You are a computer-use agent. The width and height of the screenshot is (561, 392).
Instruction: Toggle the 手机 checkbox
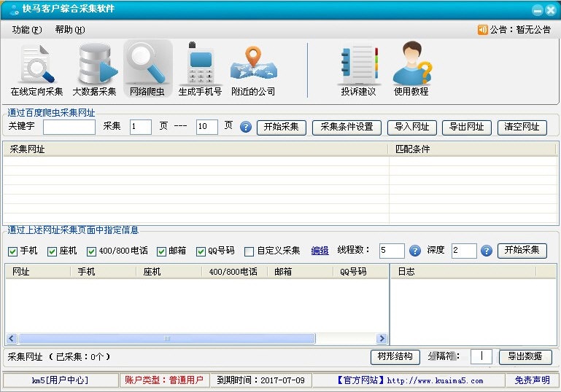click(x=12, y=251)
